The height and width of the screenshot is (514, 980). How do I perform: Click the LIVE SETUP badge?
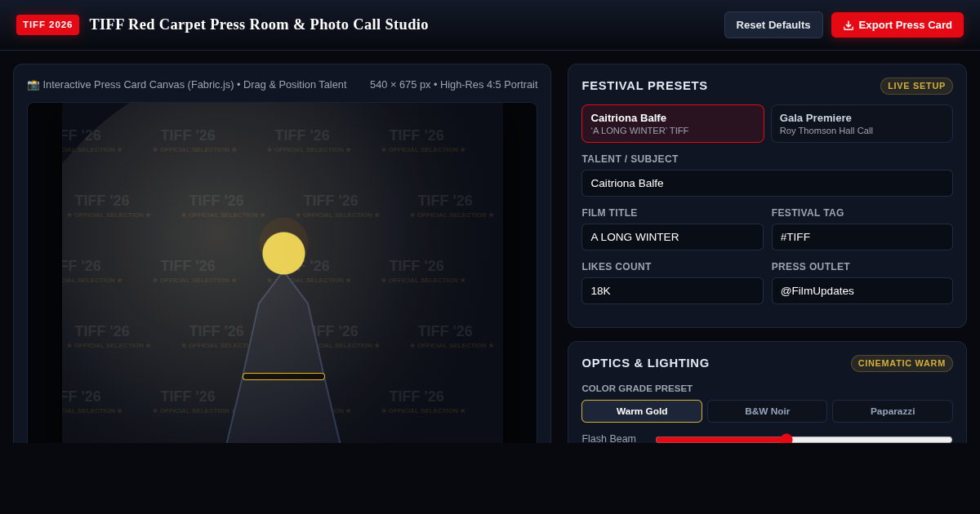pyautogui.click(x=916, y=86)
